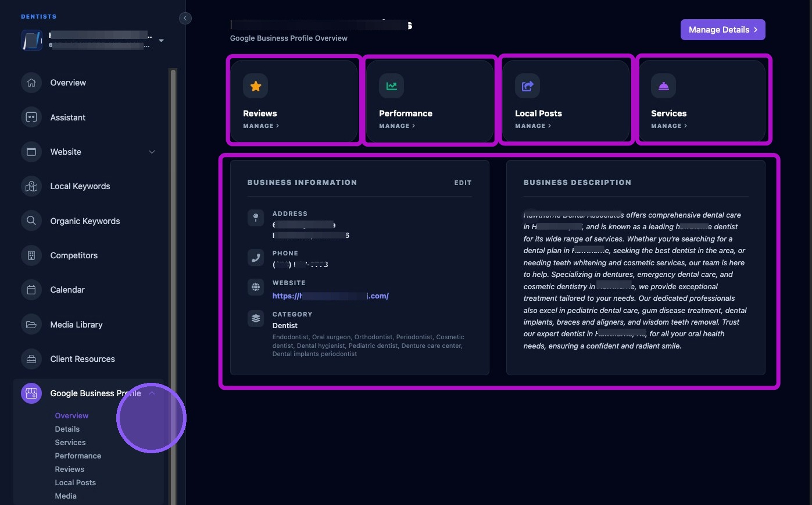Click the Business Description heading
The image size is (812, 505).
[577, 183]
